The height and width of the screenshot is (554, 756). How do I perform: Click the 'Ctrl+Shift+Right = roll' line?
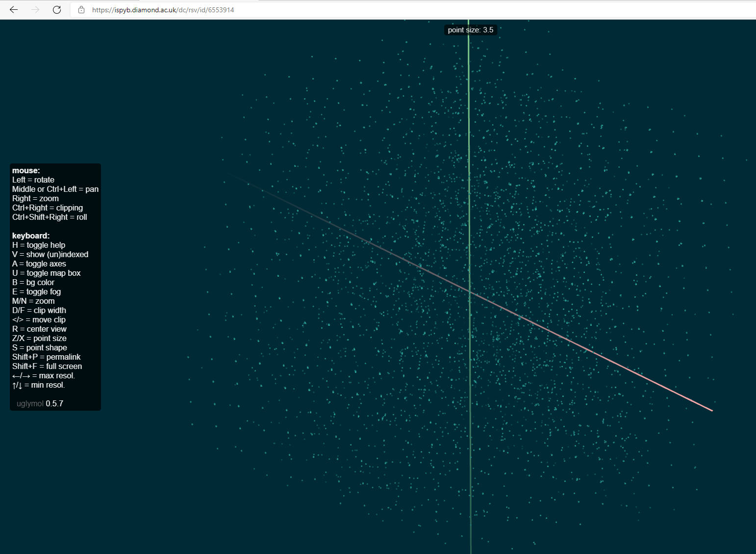pyautogui.click(x=50, y=217)
